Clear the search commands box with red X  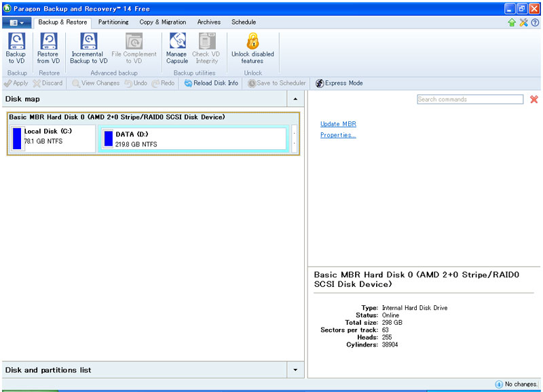pos(534,100)
